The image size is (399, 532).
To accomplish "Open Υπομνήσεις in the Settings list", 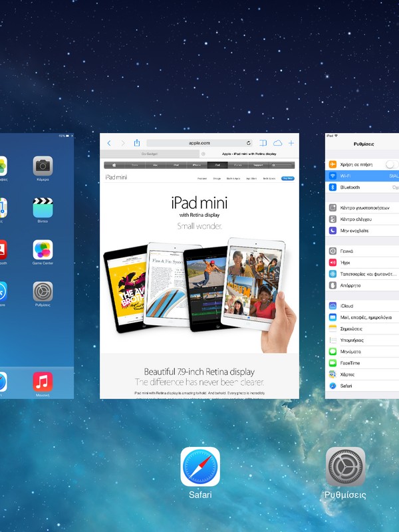I will click(x=362, y=340).
